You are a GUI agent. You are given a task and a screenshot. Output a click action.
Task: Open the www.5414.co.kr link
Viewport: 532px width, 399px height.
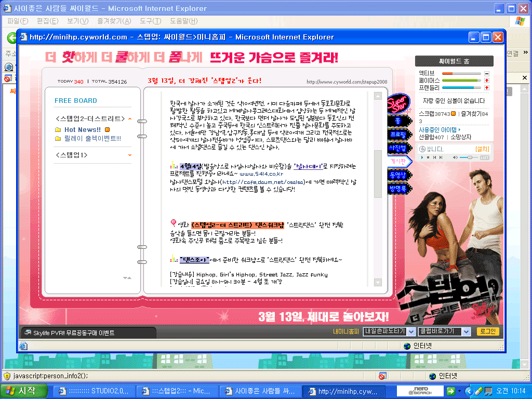click(261, 174)
